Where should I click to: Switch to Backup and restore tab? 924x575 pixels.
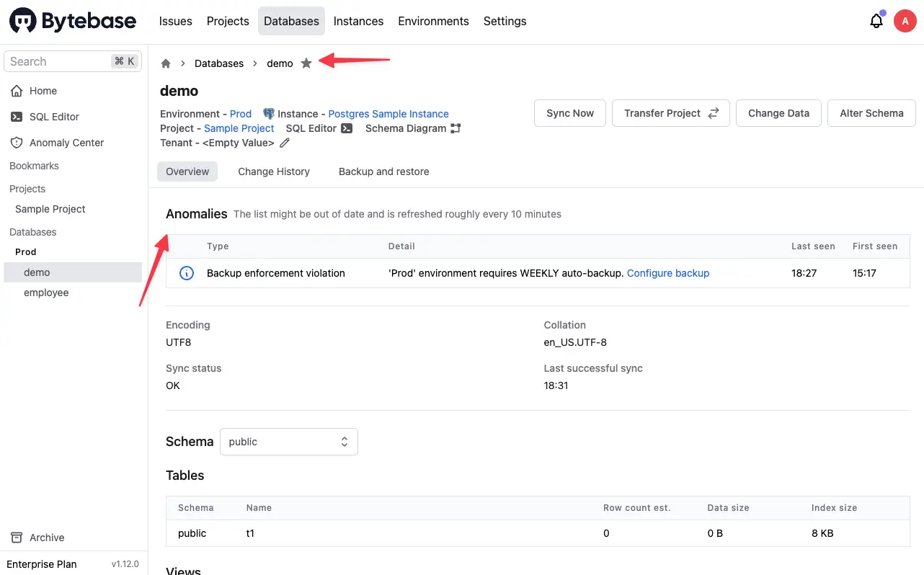[x=384, y=171]
